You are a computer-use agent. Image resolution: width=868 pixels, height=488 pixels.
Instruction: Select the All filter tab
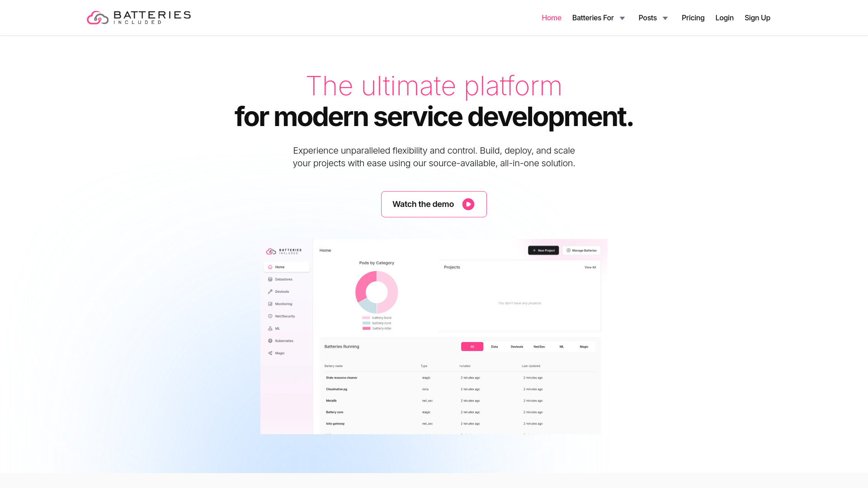click(x=472, y=346)
